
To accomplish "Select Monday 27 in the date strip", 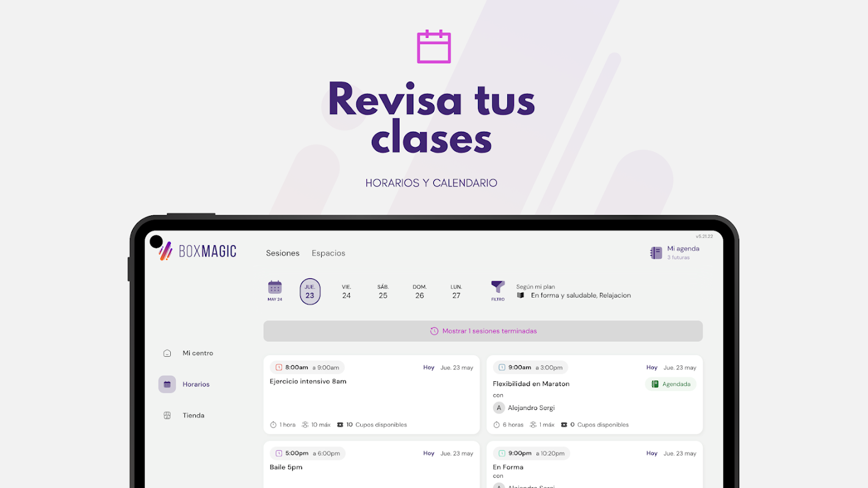I will coord(456,292).
